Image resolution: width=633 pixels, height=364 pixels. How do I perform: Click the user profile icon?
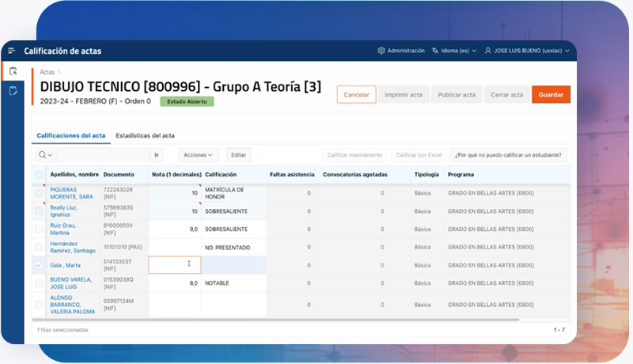coord(488,51)
